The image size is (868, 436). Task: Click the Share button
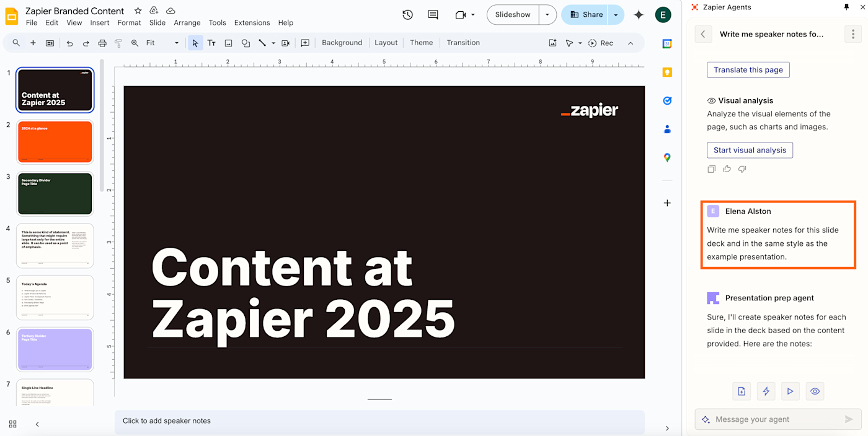click(x=586, y=15)
